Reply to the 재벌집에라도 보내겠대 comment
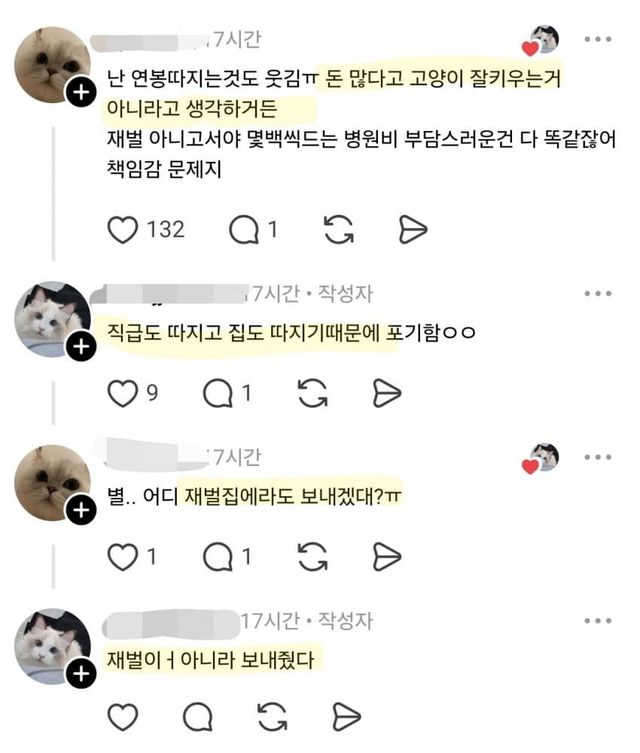The image size is (640, 753). [217, 557]
